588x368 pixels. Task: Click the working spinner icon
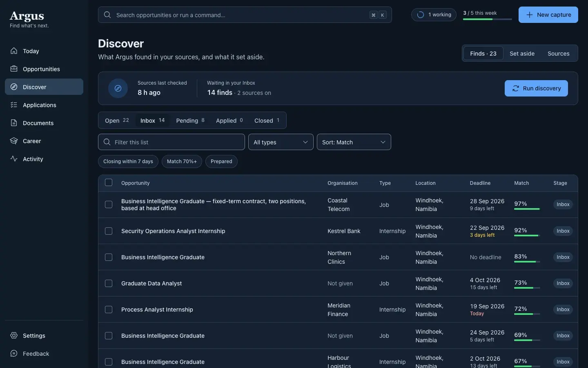[421, 15]
